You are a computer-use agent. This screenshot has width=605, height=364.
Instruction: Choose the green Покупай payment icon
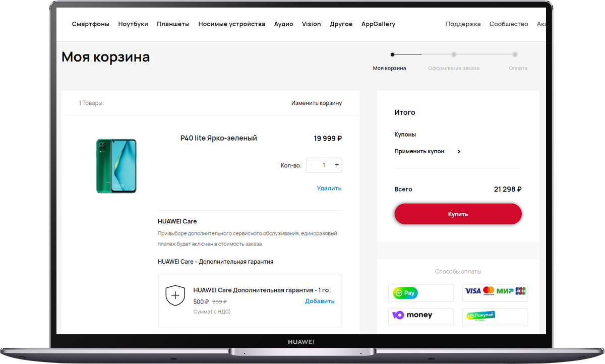[x=495, y=317]
